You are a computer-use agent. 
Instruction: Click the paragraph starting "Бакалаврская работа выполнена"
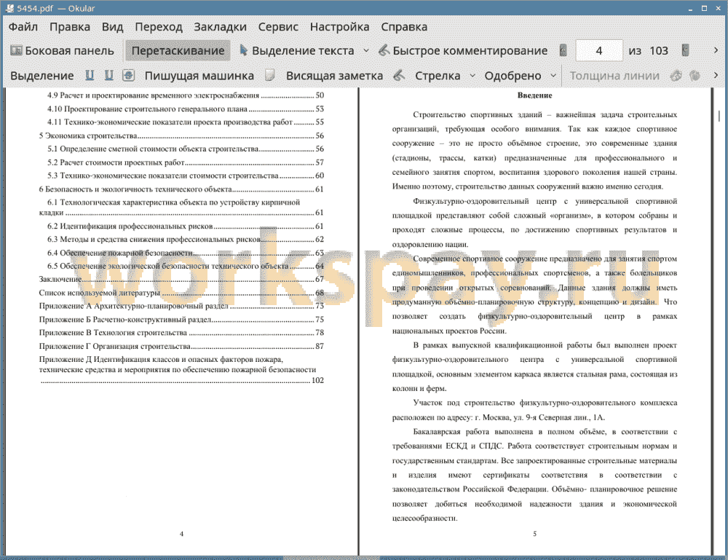pos(534,475)
